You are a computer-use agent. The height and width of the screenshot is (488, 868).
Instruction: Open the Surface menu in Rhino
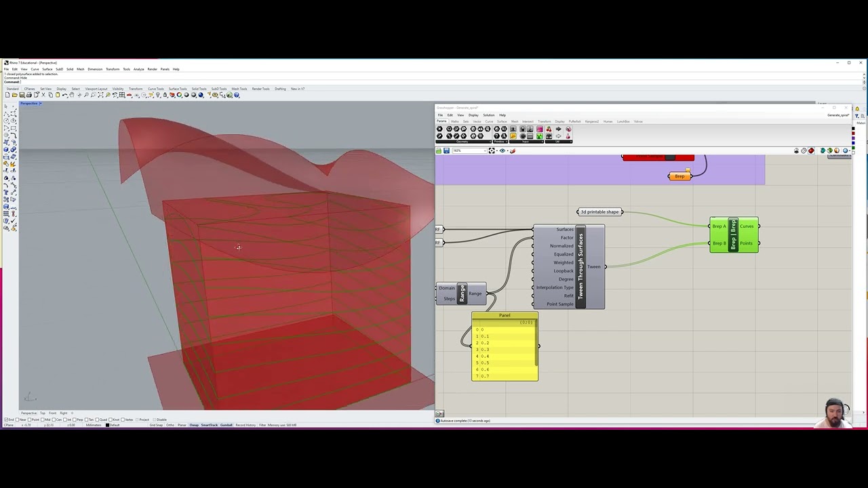coord(47,69)
